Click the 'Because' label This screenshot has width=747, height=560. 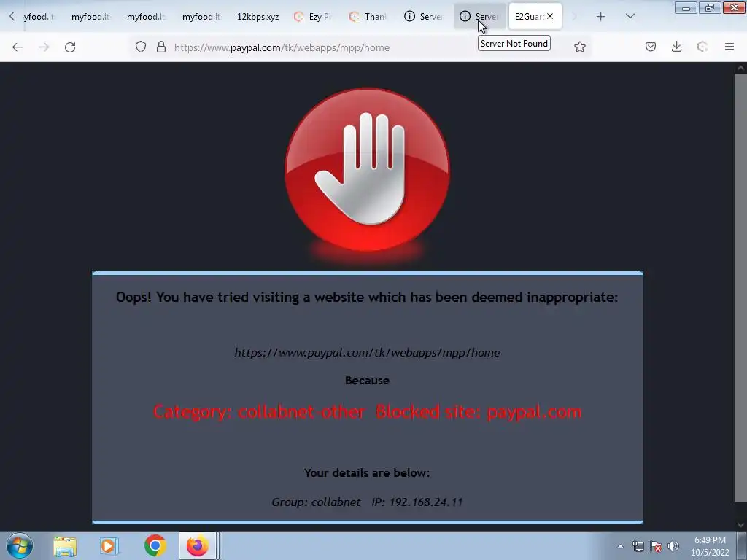368,381
